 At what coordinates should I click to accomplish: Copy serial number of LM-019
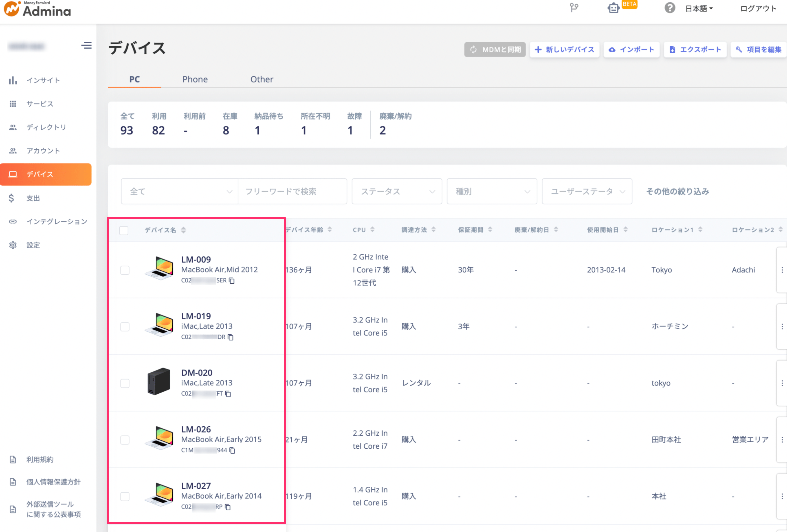[x=231, y=337]
